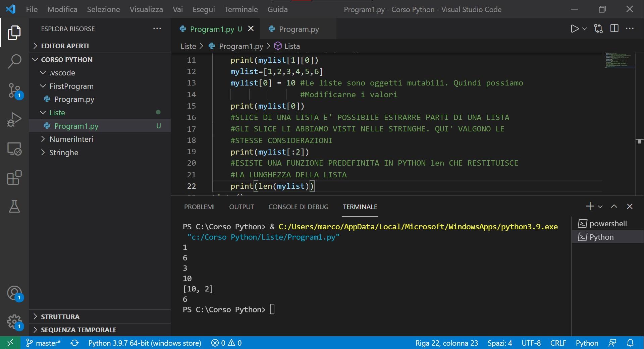Switch to the Program.py editor tab
The width and height of the screenshot is (644, 349).
[298, 29]
